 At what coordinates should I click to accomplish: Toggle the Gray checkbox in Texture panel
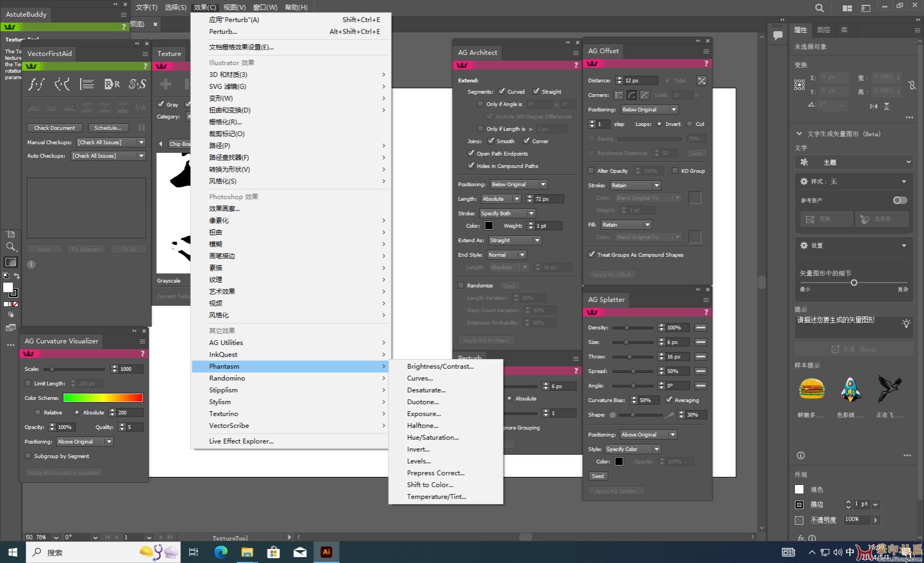[161, 104]
